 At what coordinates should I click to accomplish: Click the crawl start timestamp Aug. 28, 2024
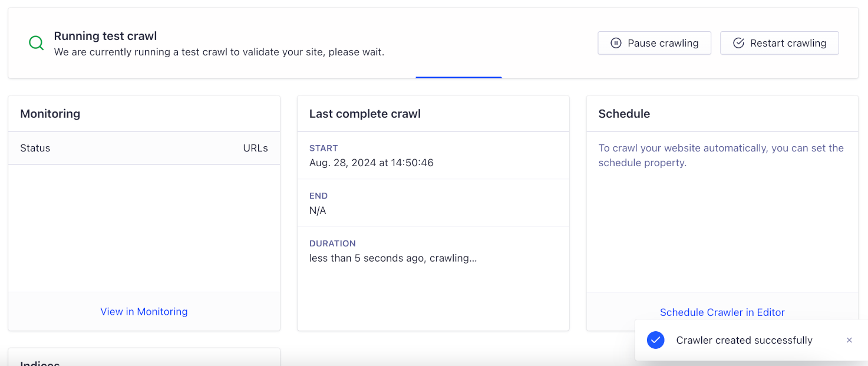point(371,163)
